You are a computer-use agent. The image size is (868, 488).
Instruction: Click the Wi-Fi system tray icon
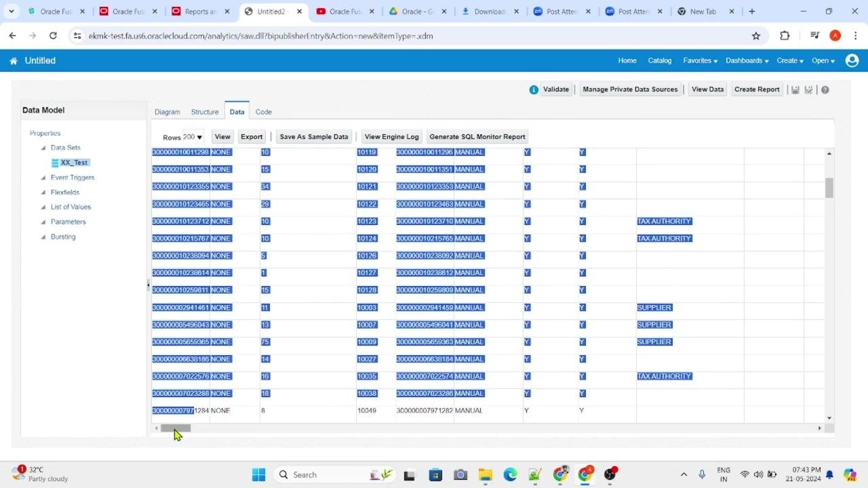745,474
